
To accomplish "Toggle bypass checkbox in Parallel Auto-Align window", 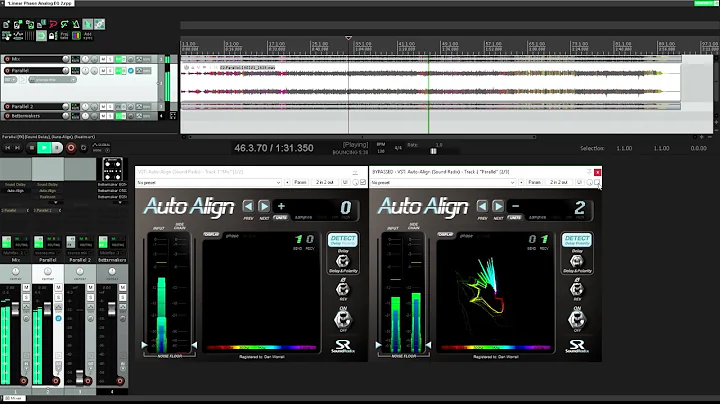I will coord(597,182).
